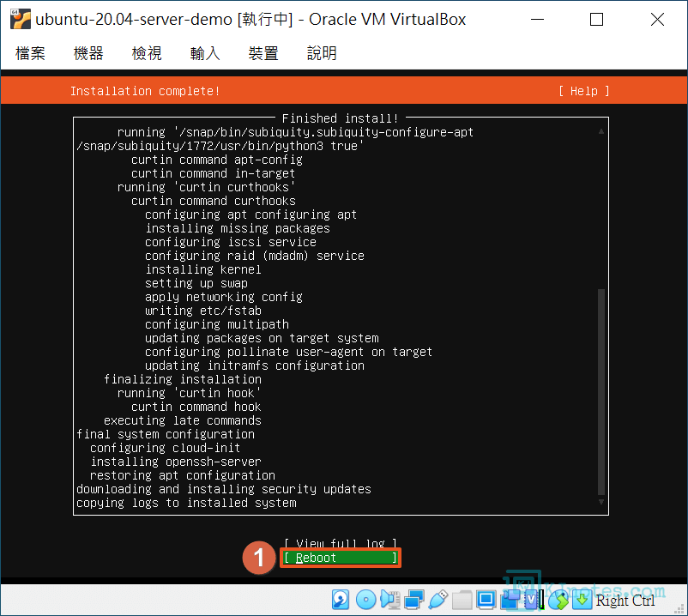Maximize the VirtualBox VM window
The height and width of the screenshot is (616, 688).
coord(597,20)
